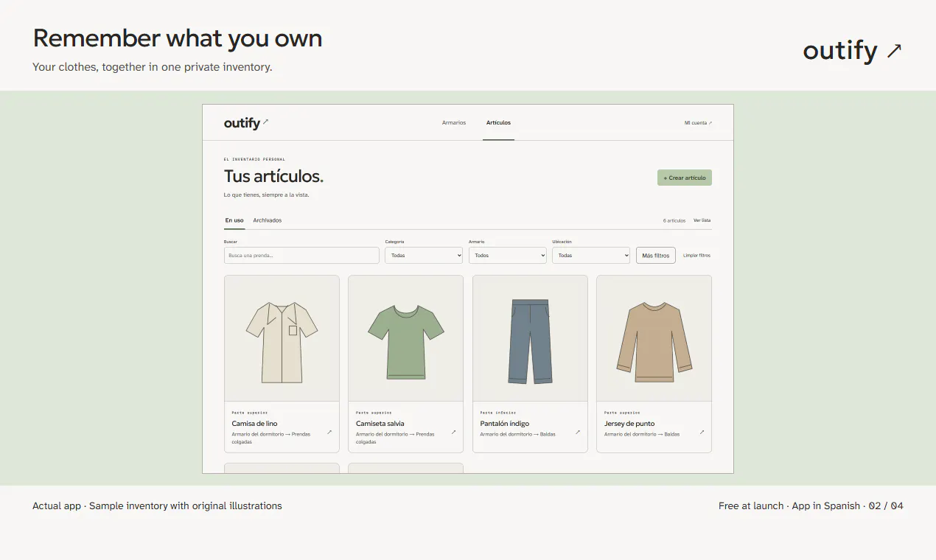The image size is (936, 560).
Task: Click the 6 artículos count text
Action: click(x=674, y=220)
